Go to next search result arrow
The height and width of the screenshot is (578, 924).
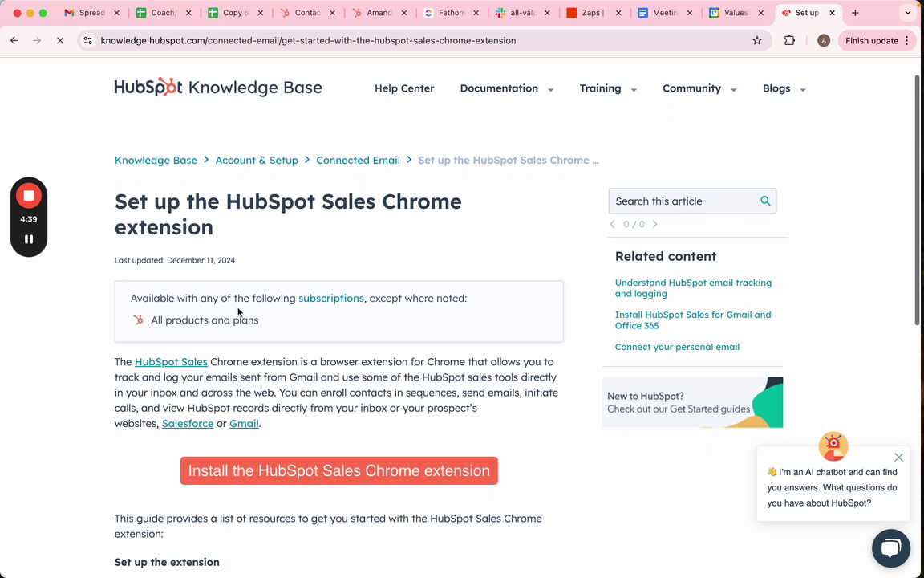tap(654, 225)
